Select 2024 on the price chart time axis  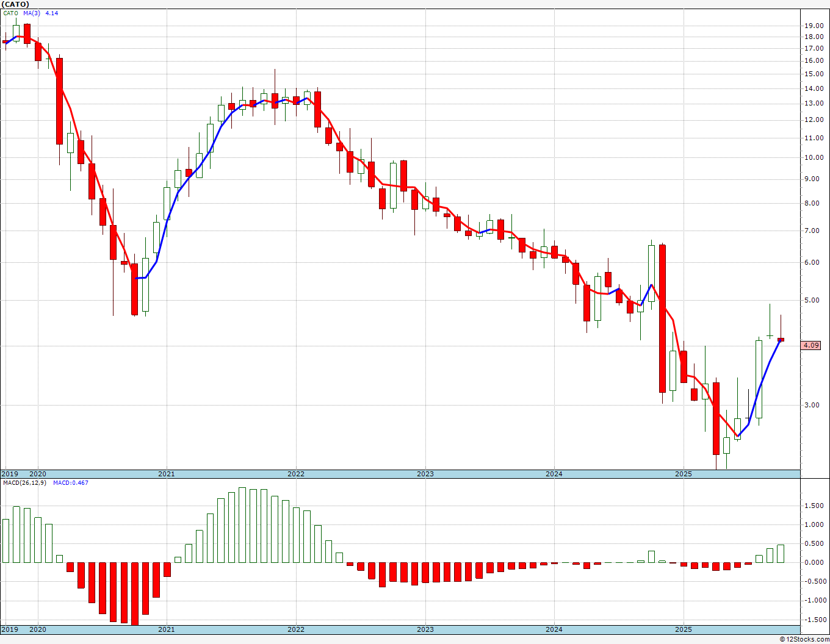pyautogui.click(x=554, y=474)
